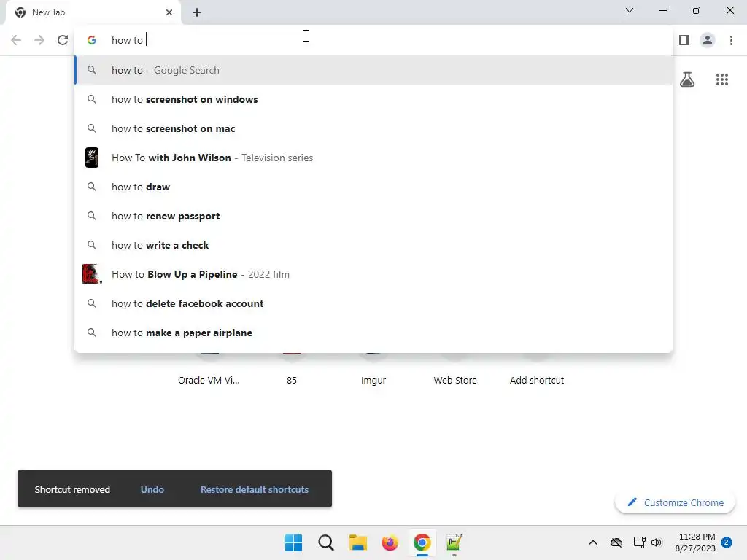
Task: Select 'how to delete facebook account' suggestion
Action: pyautogui.click(x=373, y=303)
